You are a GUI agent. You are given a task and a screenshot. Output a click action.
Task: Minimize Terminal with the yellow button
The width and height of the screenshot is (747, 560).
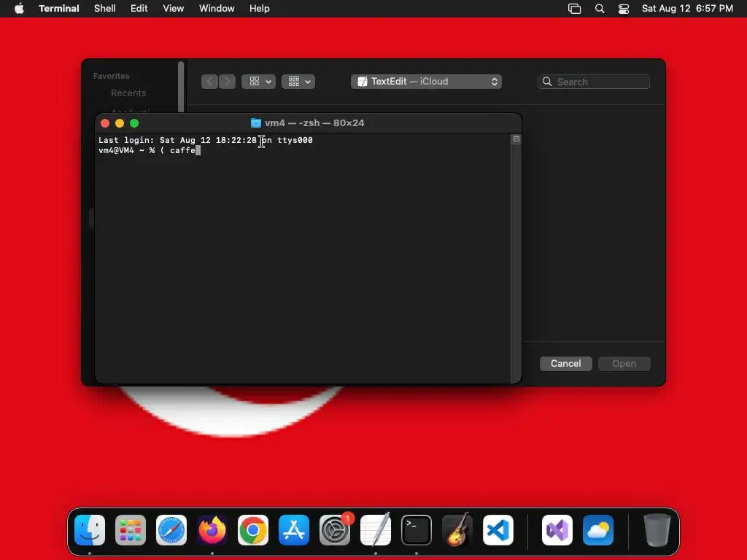[x=120, y=123]
